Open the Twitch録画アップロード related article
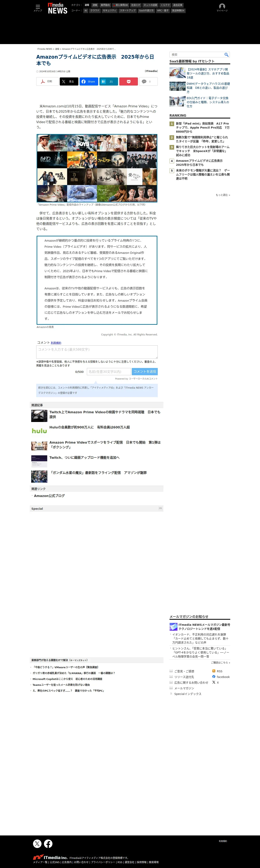Screen dimensions: 260x868 (84, 458)
